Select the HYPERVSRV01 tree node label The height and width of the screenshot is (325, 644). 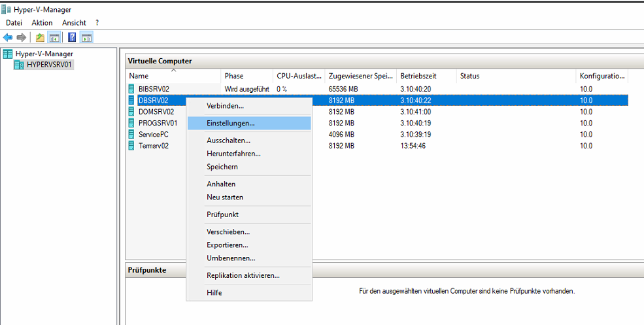(x=50, y=65)
